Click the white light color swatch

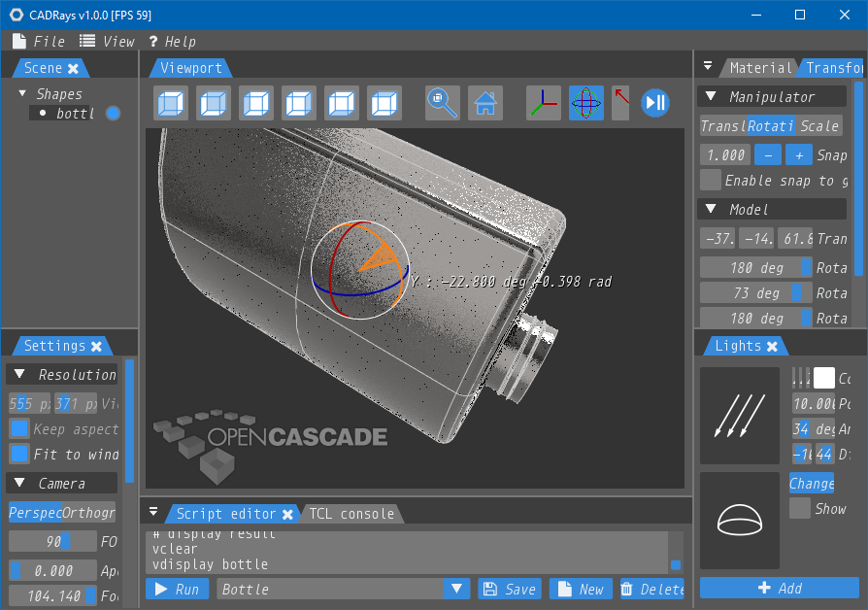823,378
